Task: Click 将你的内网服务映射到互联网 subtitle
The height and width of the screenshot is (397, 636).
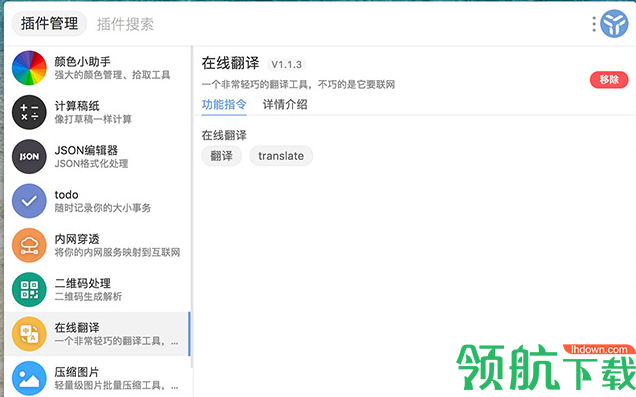Action: [x=117, y=252]
